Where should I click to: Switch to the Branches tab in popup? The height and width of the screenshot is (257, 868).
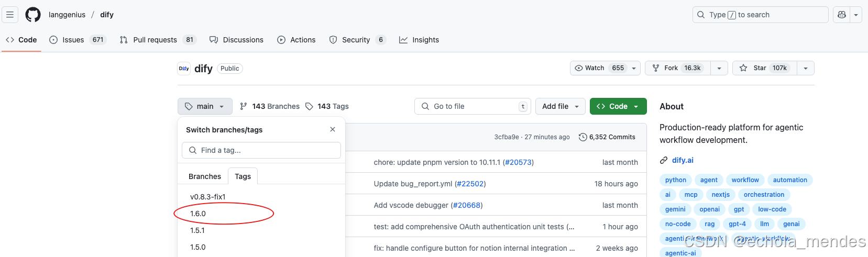205,176
